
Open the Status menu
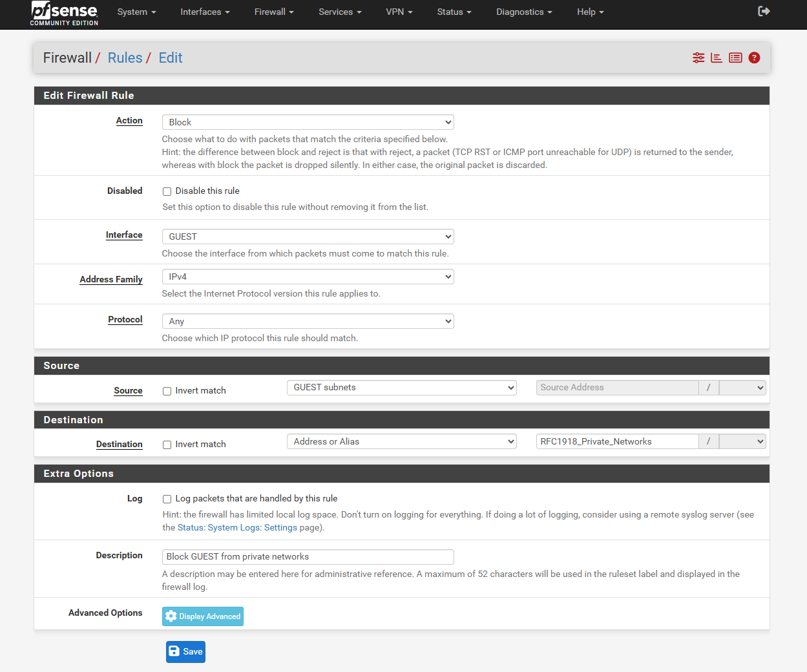point(454,12)
